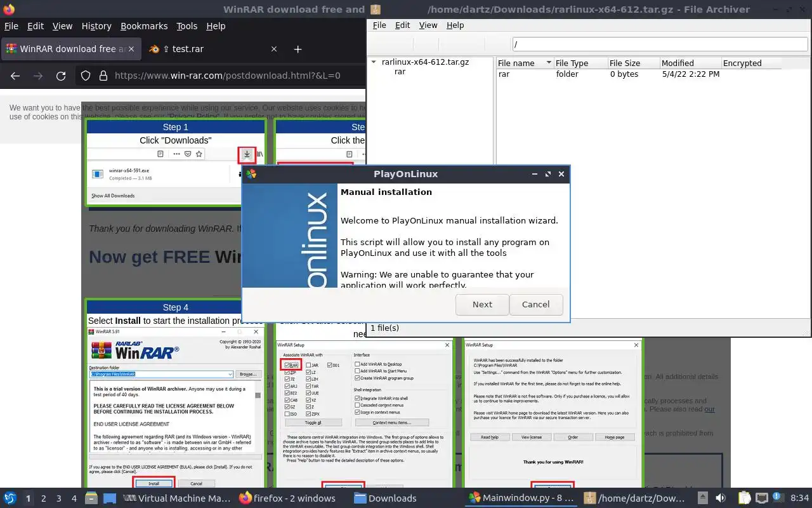Click the archive path field showing /
812x508 pixels.
pyautogui.click(x=659, y=44)
